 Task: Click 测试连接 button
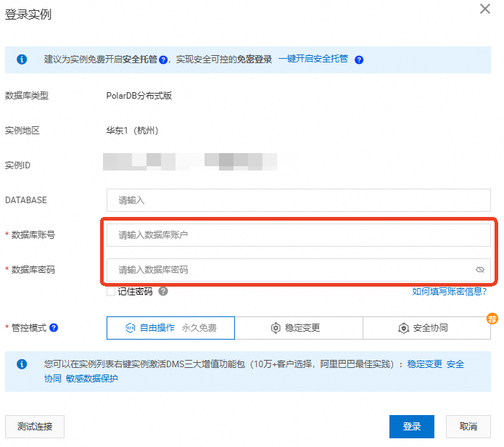tap(35, 427)
